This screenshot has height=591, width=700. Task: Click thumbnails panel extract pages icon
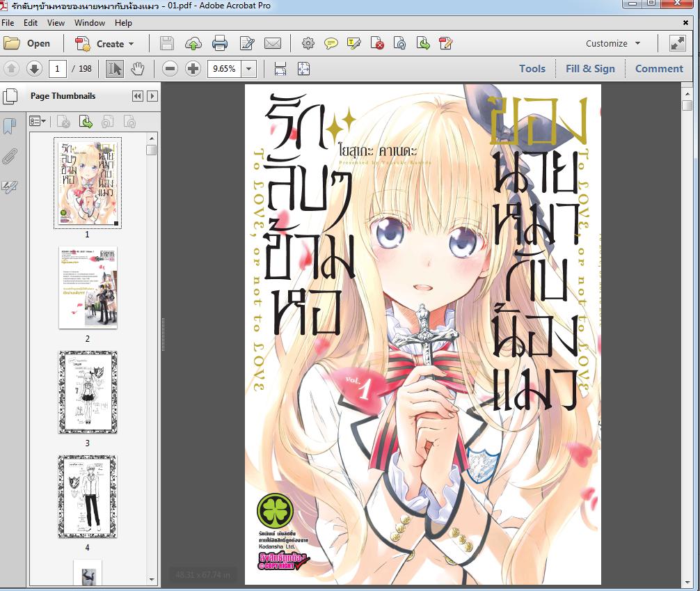(86, 122)
